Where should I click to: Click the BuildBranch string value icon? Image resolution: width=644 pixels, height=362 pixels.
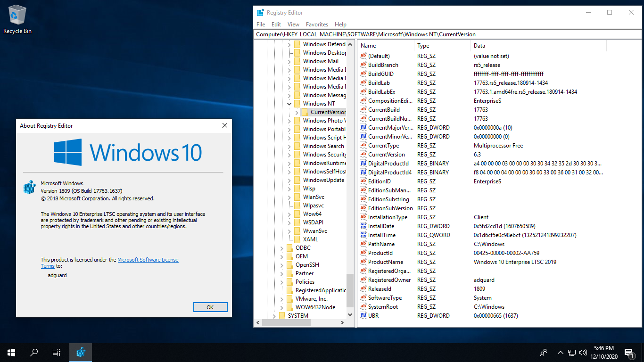pos(363,65)
